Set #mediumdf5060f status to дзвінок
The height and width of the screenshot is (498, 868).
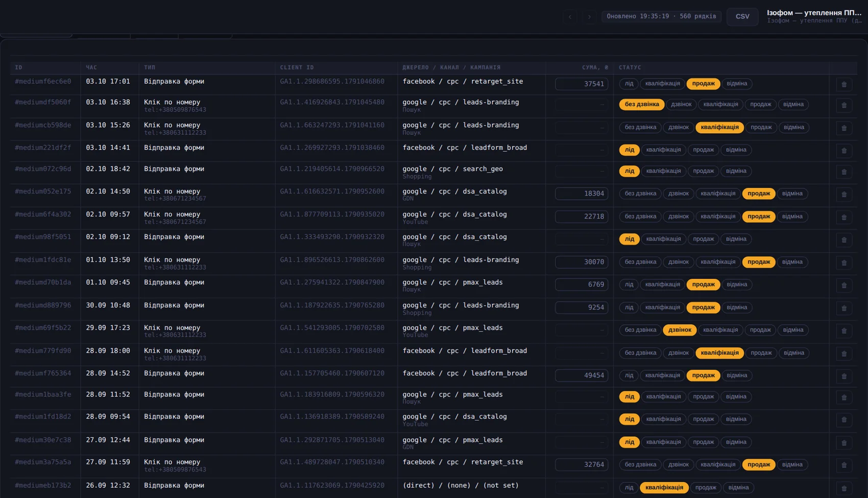681,104
